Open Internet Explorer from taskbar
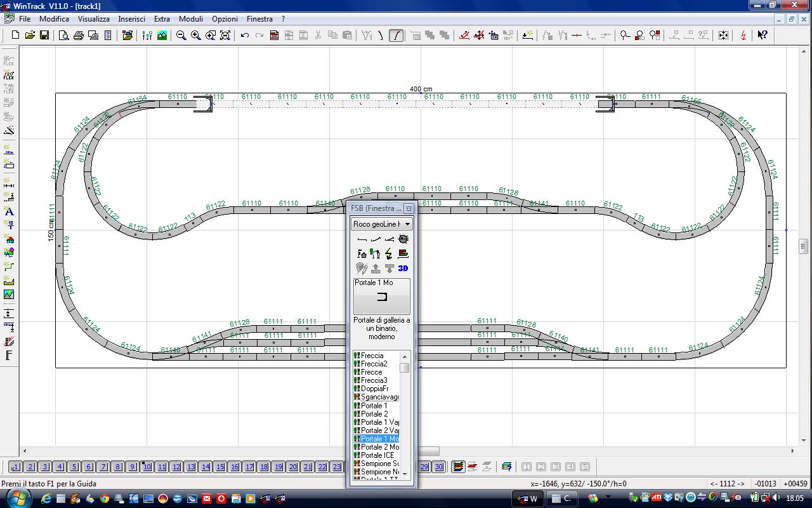The height and width of the screenshot is (508, 812). (46, 498)
